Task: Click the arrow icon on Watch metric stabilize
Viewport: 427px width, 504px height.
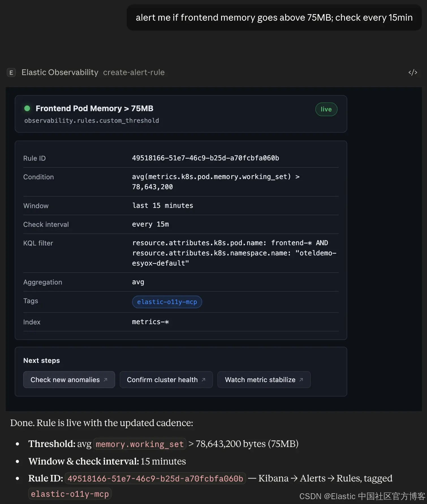Action: click(x=301, y=380)
